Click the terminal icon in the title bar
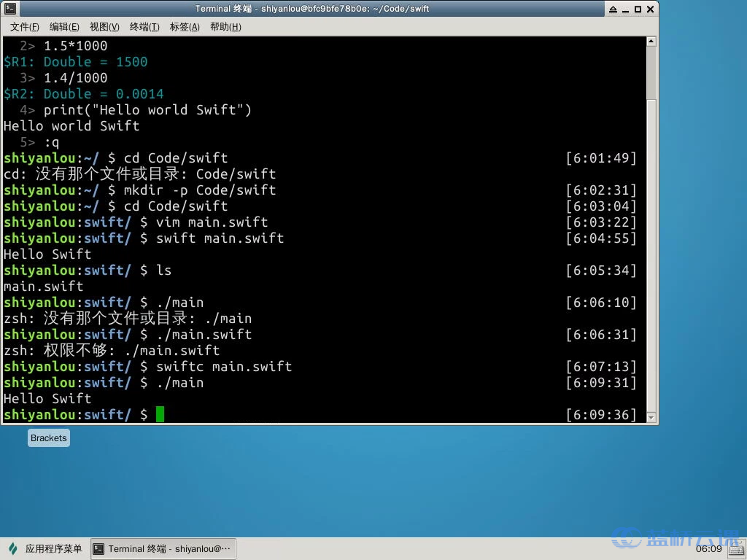747x560 pixels. 10,9
